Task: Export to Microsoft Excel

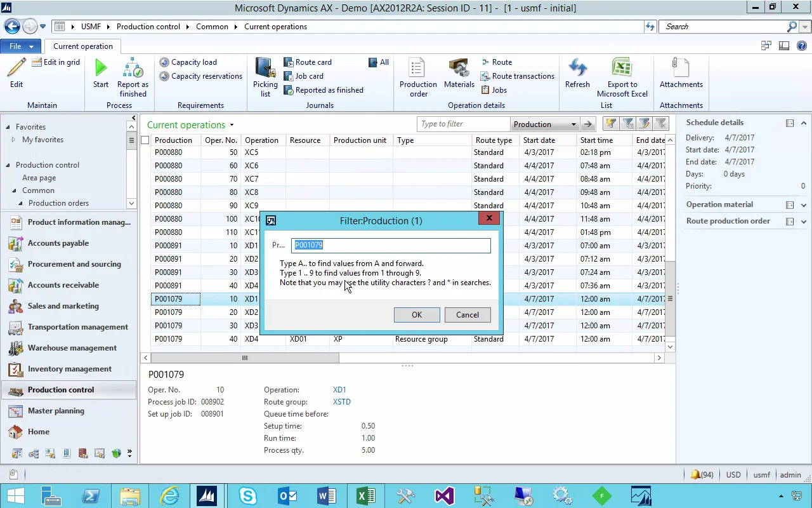Action: [622, 77]
